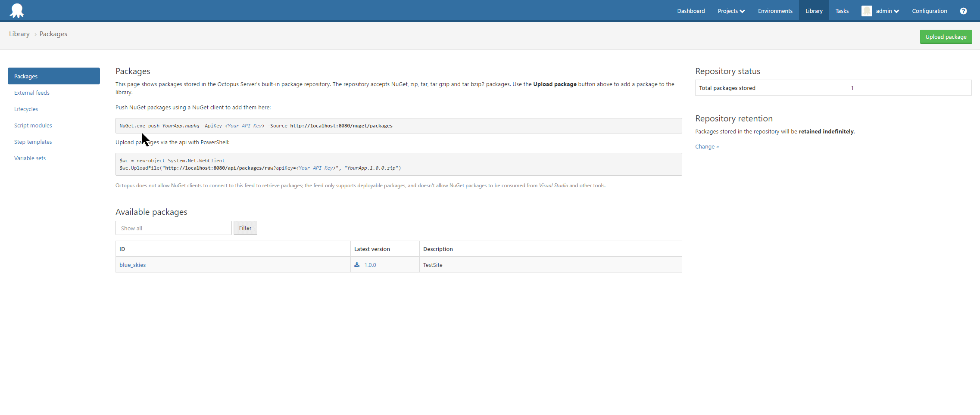Viewport: 980px width, 415px height.
Task: Download blue_skies package via download icon
Action: [x=357, y=265]
